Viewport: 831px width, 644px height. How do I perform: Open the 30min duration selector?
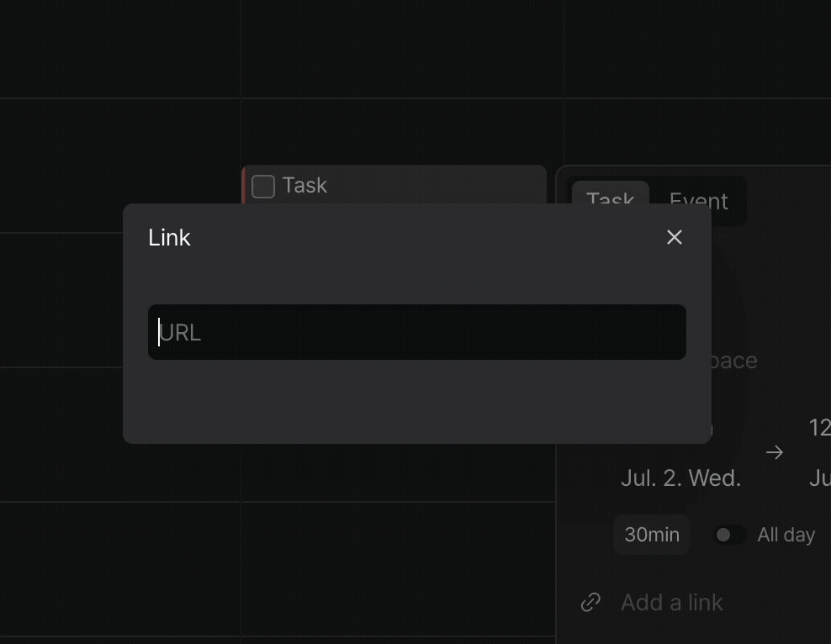pos(652,535)
